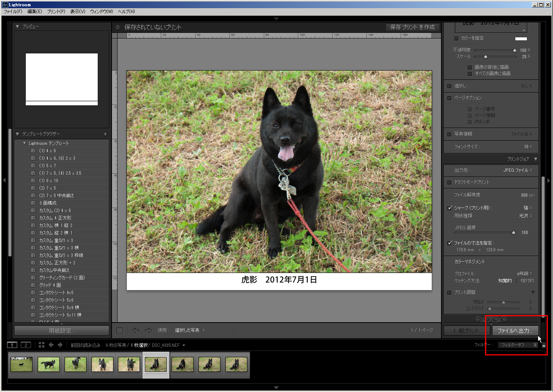Viewport: 553px width, 392px height.
Task: Open the 使用: 選択した写真 dropdown
Action: coord(190,330)
